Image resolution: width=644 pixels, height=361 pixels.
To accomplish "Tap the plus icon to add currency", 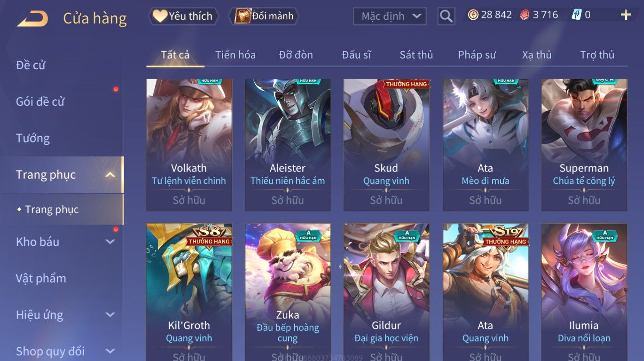I will [x=626, y=15].
